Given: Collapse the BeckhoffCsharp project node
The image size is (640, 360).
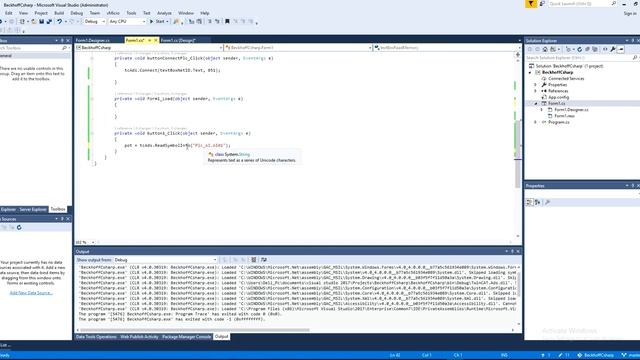Looking at the screenshot, I should 530,72.
